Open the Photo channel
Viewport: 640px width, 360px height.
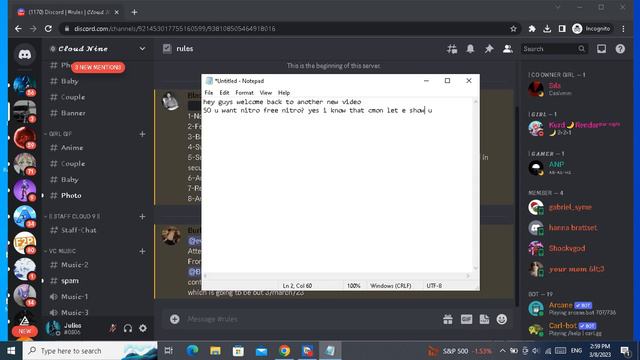(x=71, y=196)
